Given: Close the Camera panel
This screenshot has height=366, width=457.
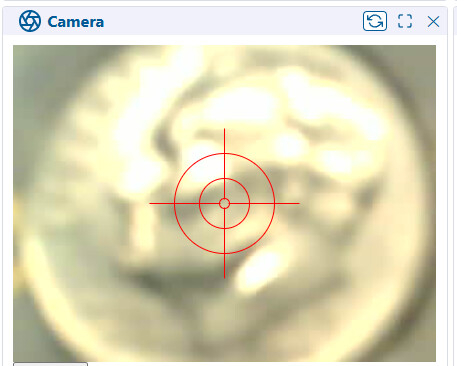Looking at the screenshot, I should (x=433, y=22).
